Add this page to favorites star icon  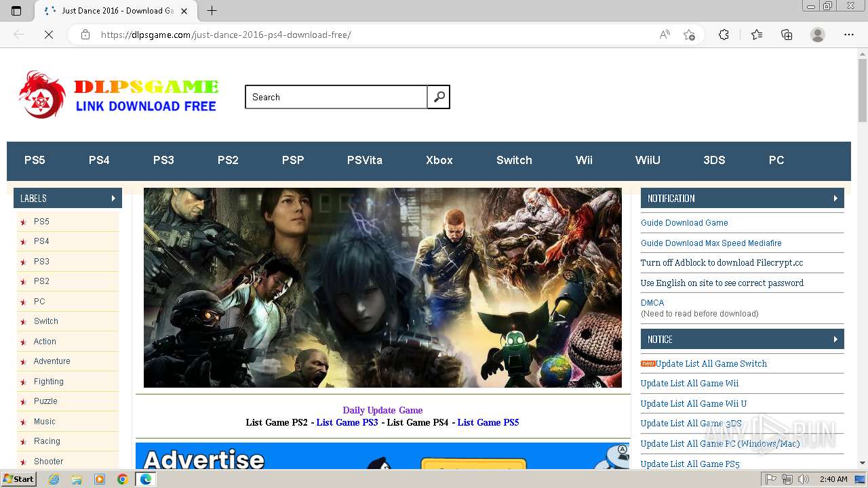689,35
